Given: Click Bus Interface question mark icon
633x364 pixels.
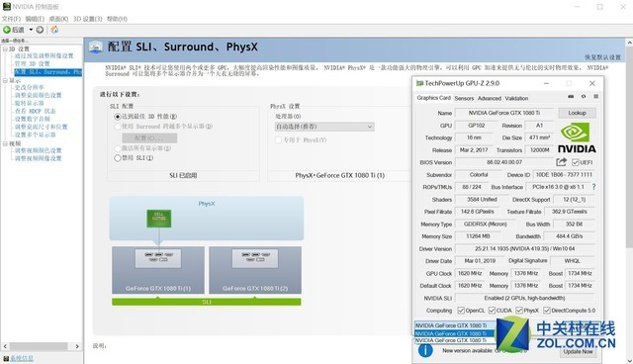Looking at the screenshot, I should tap(593, 187).
